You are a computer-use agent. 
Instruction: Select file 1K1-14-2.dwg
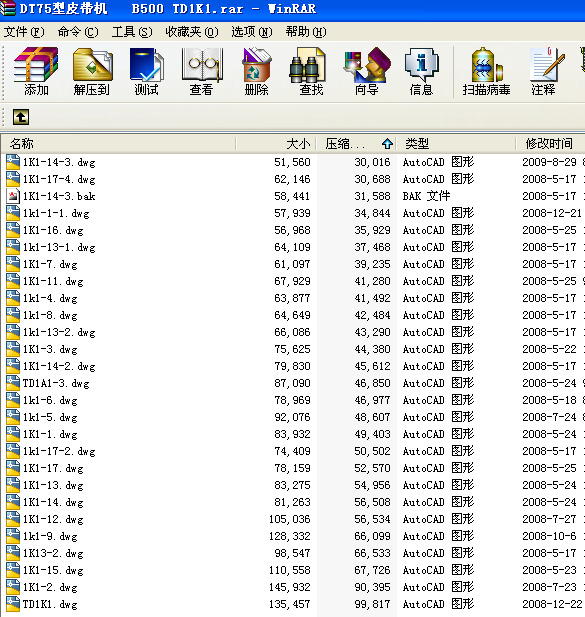click(59, 366)
